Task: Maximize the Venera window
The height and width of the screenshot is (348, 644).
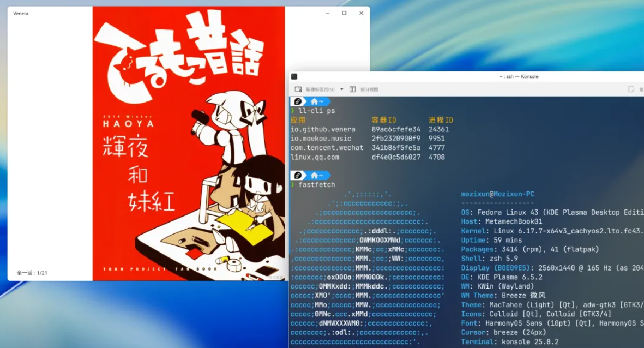Action: coord(344,13)
